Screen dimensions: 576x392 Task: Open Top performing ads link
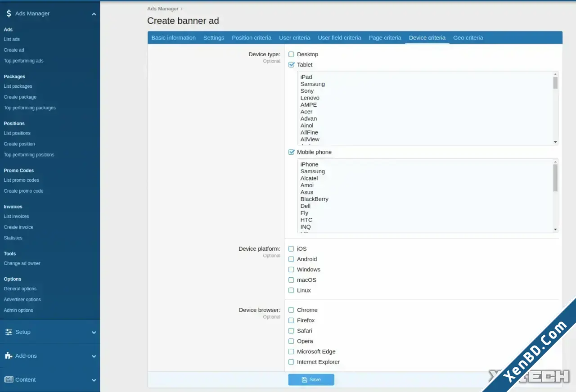23,61
